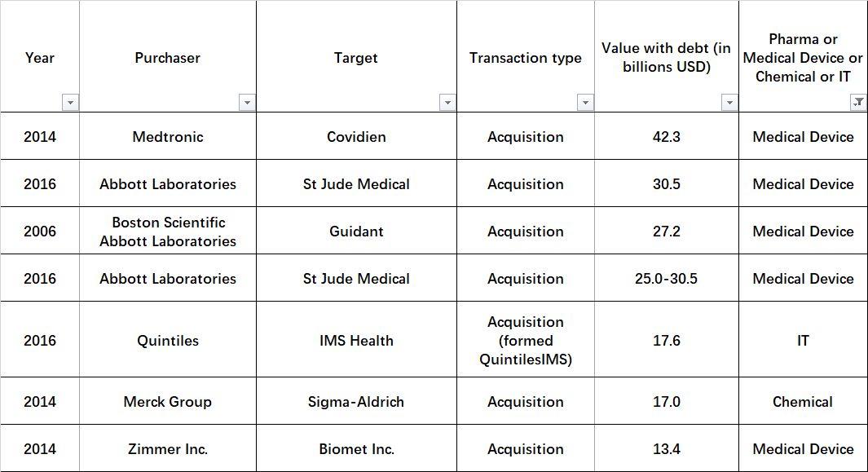Select the IMS Health target cell

[x=356, y=340]
